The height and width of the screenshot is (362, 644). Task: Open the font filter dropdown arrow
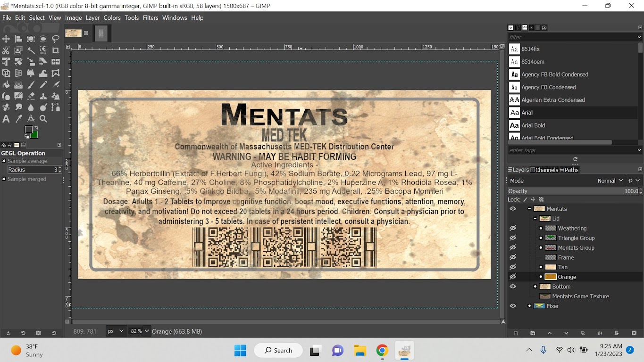point(639,37)
